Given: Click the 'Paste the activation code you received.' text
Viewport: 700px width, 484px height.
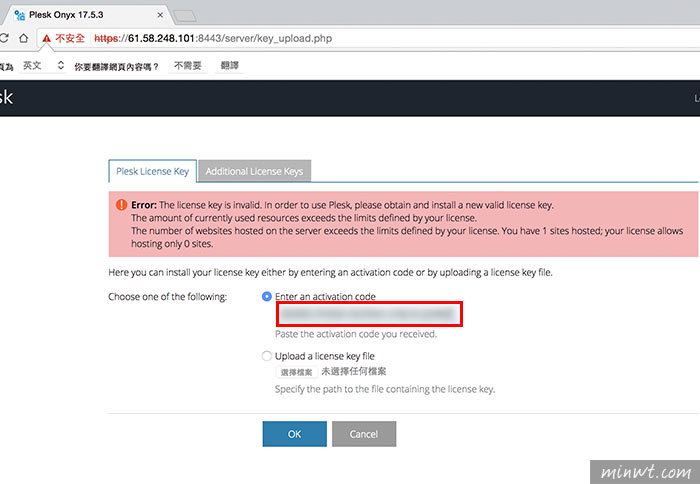Looking at the screenshot, I should coord(356,334).
